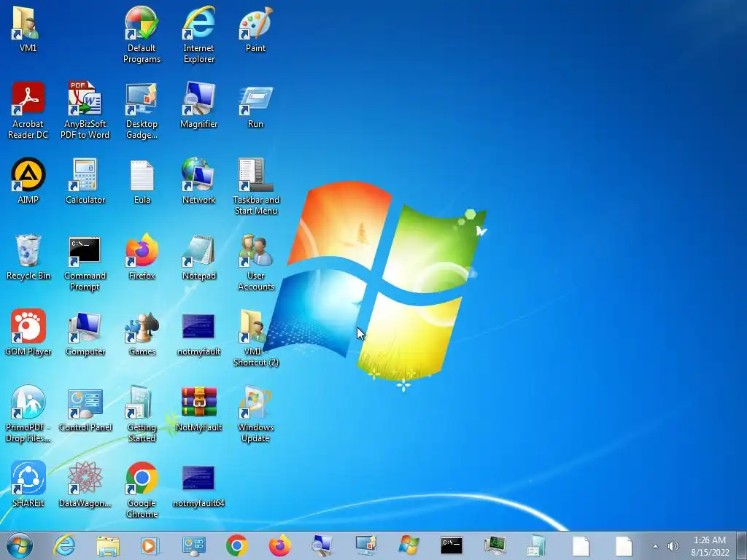Open Command Prompt desktop shortcut
The image size is (747, 560).
pyautogui.click(x=85, y=262)
